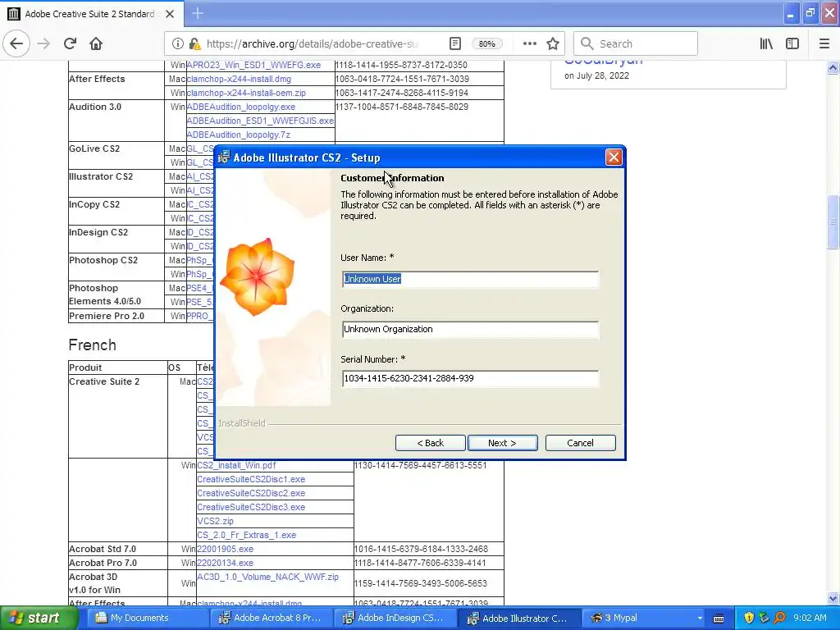Open CreativeSuiteCS2Disc2.exe link
Image resolution: width=840 pixels, height=630 pixels.
pyautogui.click(x=251, y=493)
